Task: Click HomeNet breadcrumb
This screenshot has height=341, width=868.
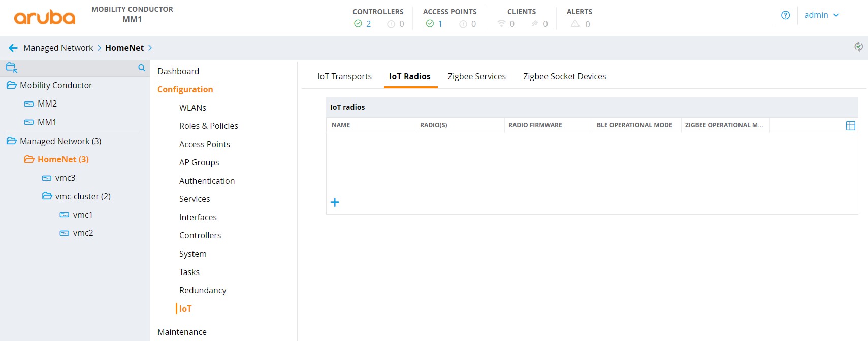Action: coord(124,48)
